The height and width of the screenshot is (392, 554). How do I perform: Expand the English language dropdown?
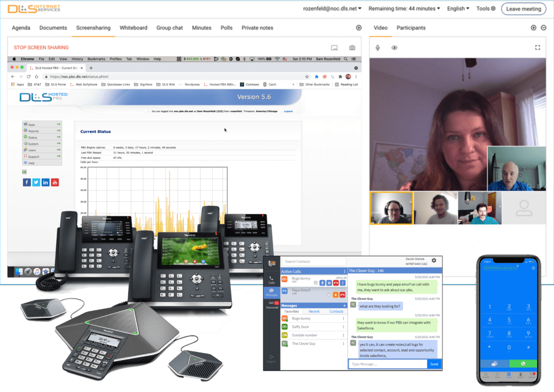point(458,9)
